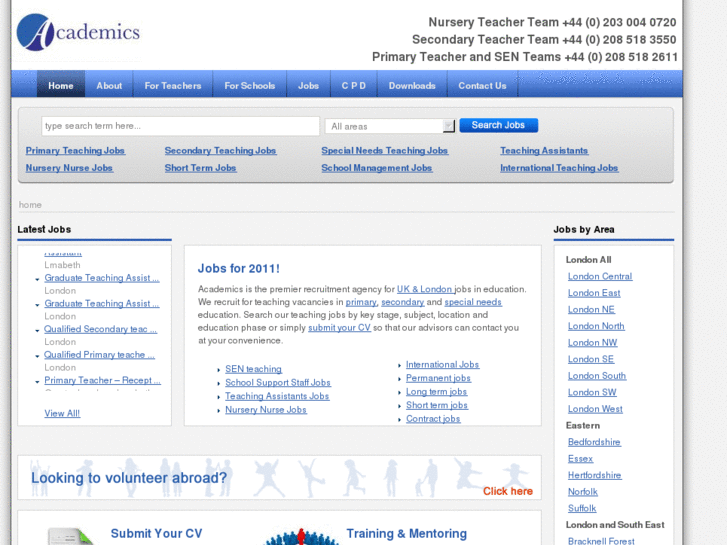Screen dimensions: 727x545
Task: Click the Submit Your CV document icon
Action: pyautogui.click(x=70, y=536)
